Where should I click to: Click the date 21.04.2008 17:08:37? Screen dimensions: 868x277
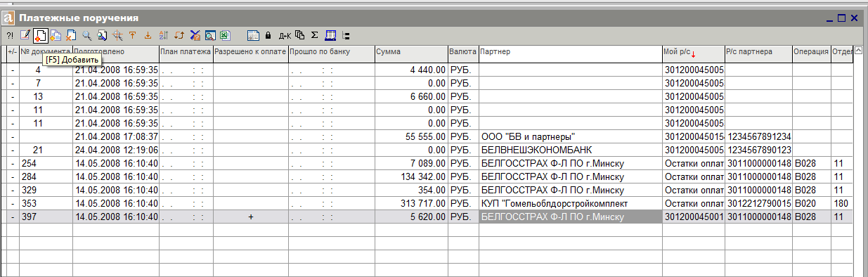click(x=116, y=136)
